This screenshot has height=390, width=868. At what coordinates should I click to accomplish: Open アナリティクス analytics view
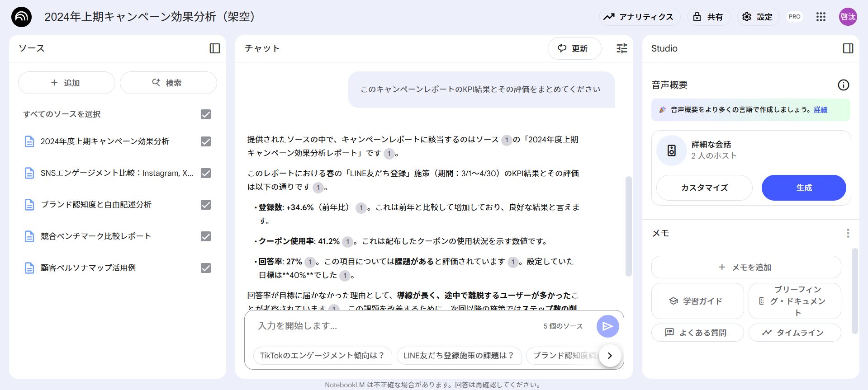[640, 17]
